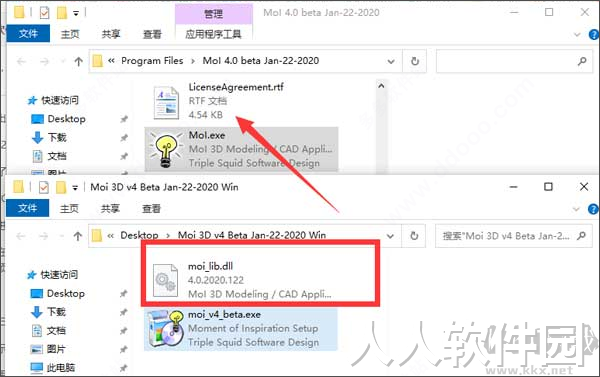The height and width of the screenshot is (377, 600).
Task: Click the MoI.exe lightbulb icon
Action: tap(165, 150)
